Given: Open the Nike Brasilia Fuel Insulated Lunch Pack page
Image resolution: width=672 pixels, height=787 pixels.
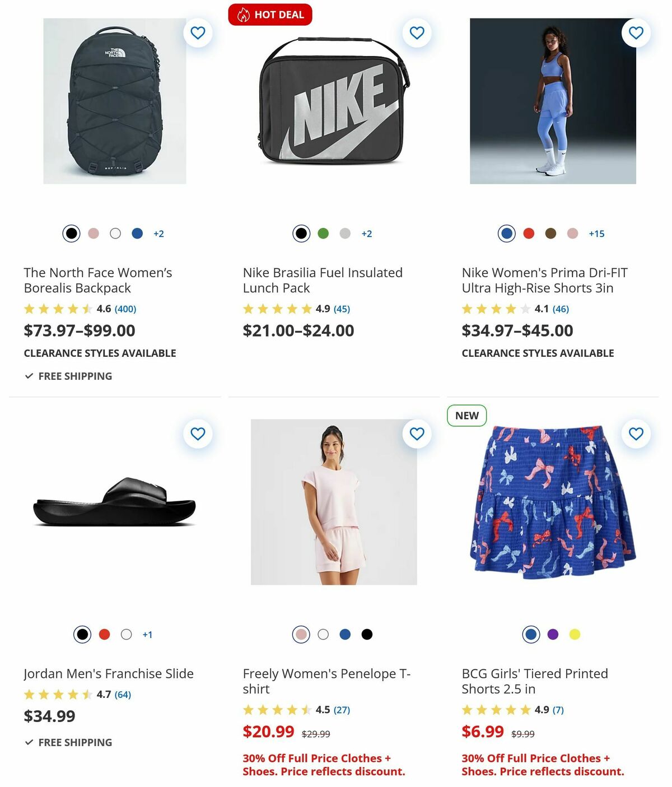Looking at the screenshot, I should (x=322, y=280).
